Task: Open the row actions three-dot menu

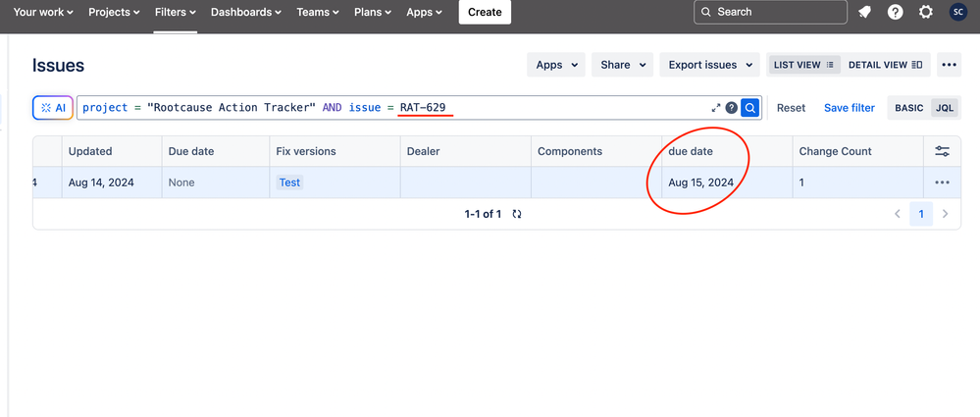Action: (x=942, y=182)
